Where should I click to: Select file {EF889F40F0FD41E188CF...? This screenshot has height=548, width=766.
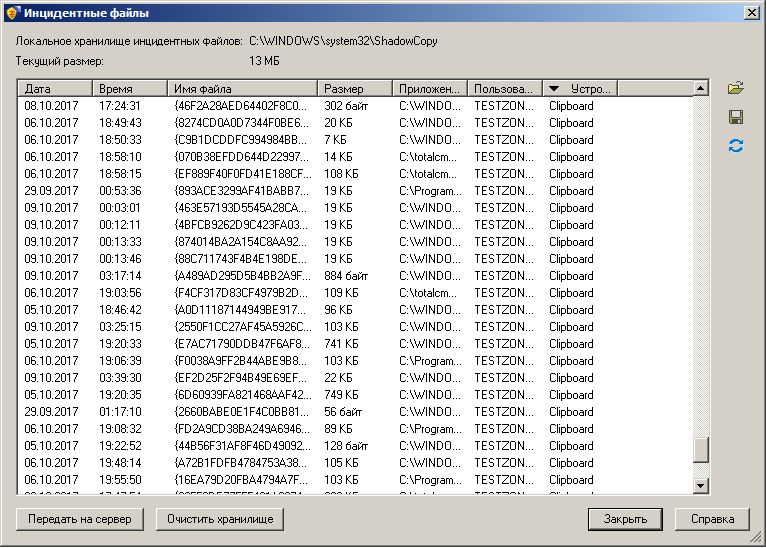[243, 174]
